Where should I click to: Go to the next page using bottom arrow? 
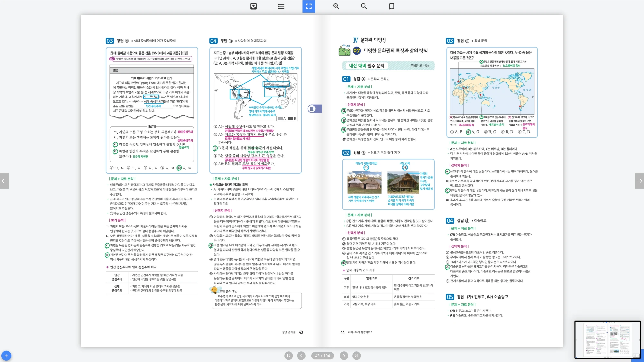pyautogui.click(x=344, y=356)
